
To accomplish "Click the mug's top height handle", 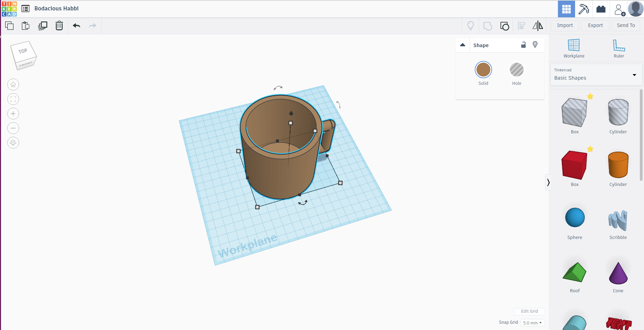I will point(291,123).
